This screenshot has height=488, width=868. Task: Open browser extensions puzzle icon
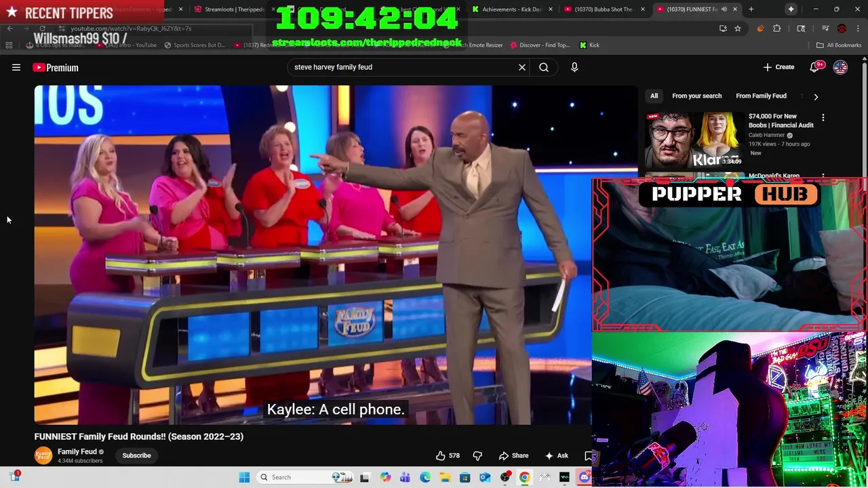(x=777, y=28)
